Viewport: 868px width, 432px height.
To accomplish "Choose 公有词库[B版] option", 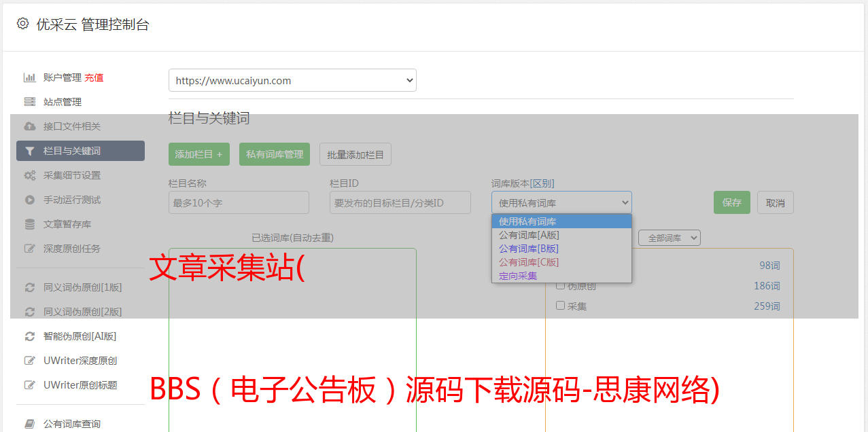I will tap(561, 249).
